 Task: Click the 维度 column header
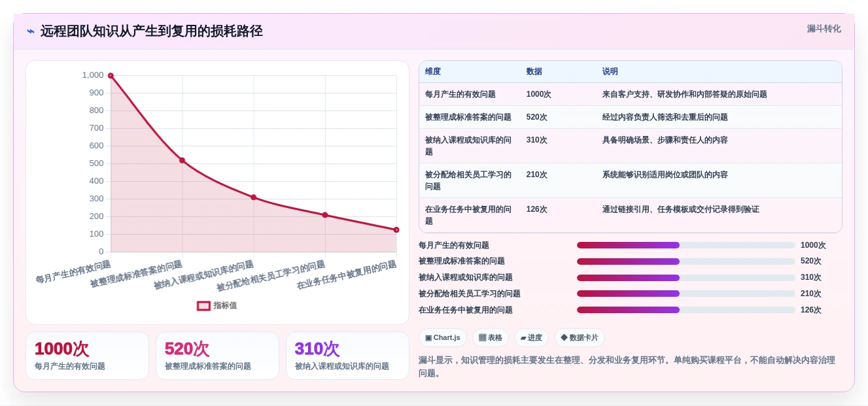click(433, 72)
